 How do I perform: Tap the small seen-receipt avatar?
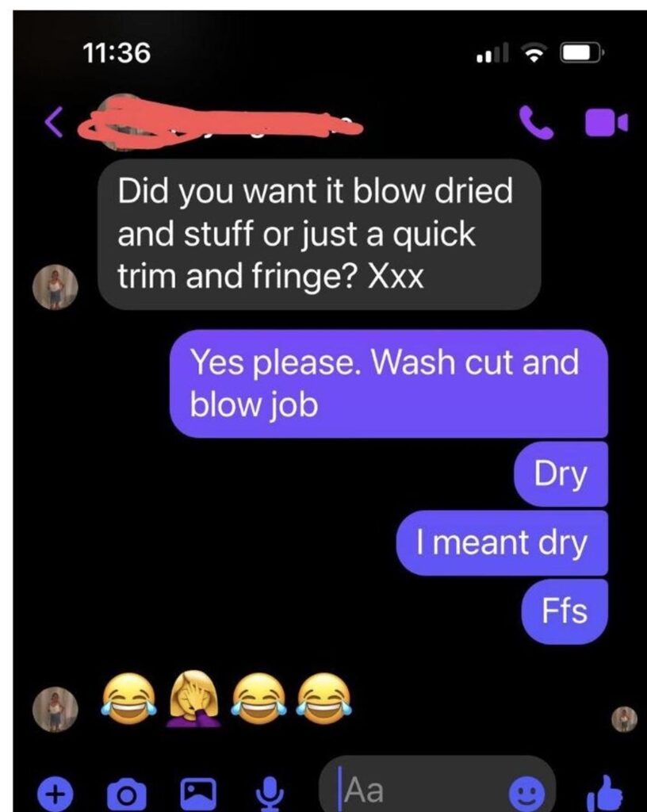coord(624,719)
